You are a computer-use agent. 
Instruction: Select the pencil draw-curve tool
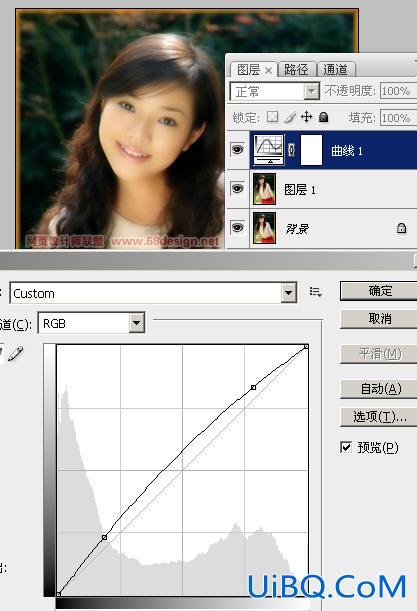(16, 353)
